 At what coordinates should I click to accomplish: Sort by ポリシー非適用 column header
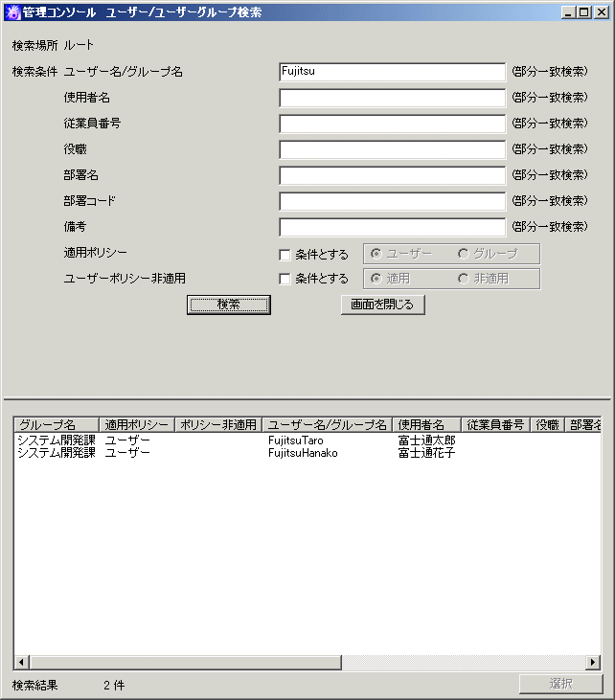coord(218,424)
